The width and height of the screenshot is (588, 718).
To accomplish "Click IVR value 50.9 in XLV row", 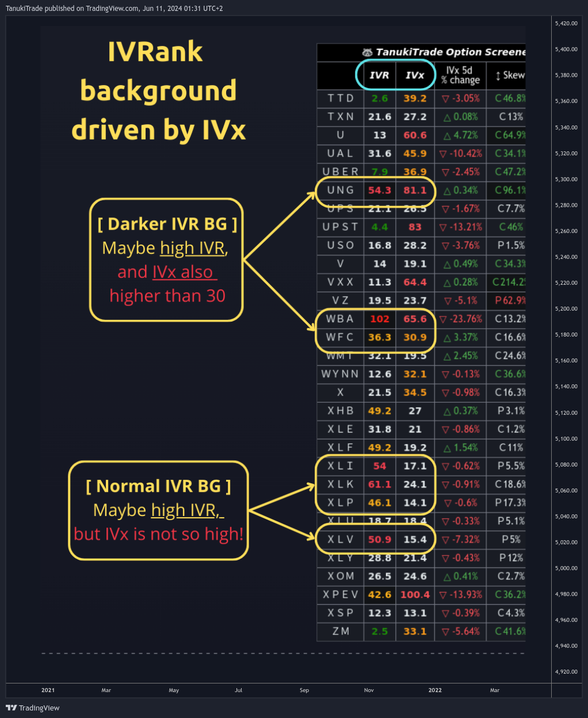I will click(x=380, y=540).
